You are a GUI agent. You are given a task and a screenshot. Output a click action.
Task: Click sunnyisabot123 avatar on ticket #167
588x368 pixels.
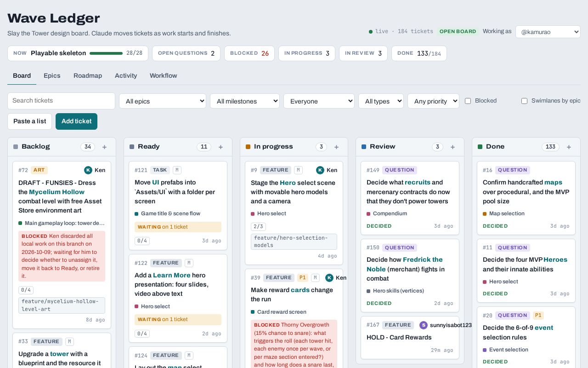pyautogui.click(x=424, y=325)
